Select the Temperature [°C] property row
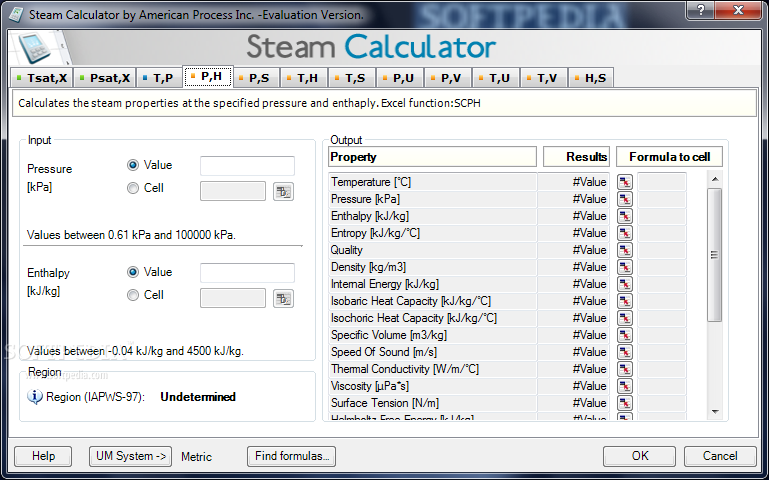The image size is (769, 480). click(x=433, y=182)
